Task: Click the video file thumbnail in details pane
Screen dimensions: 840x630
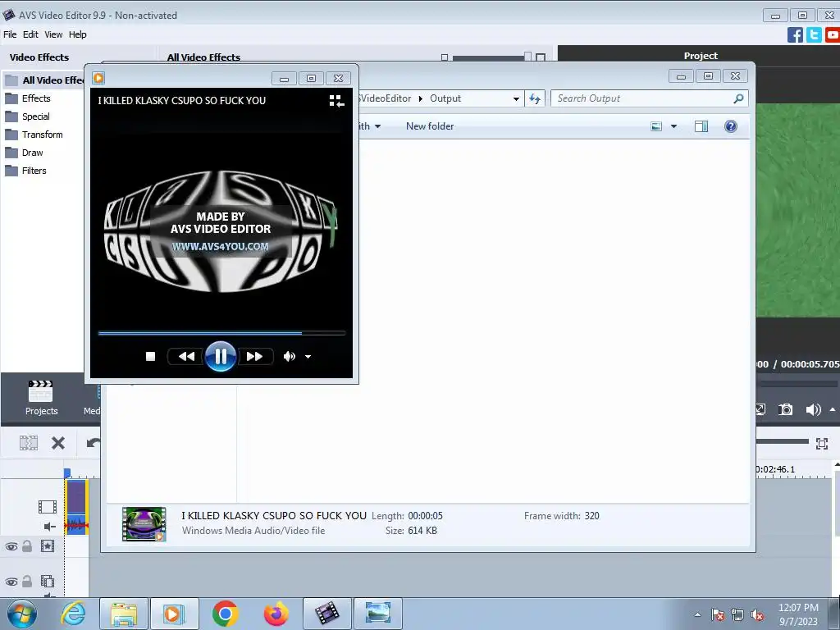Action: tap(144, 524)
